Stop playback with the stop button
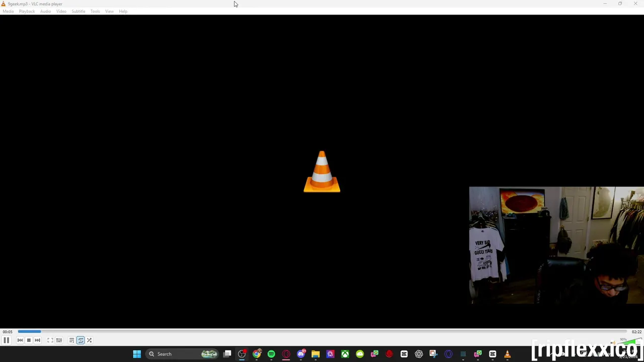The width and height of the screenshot is (644, 362). click(x=29, y=340)
